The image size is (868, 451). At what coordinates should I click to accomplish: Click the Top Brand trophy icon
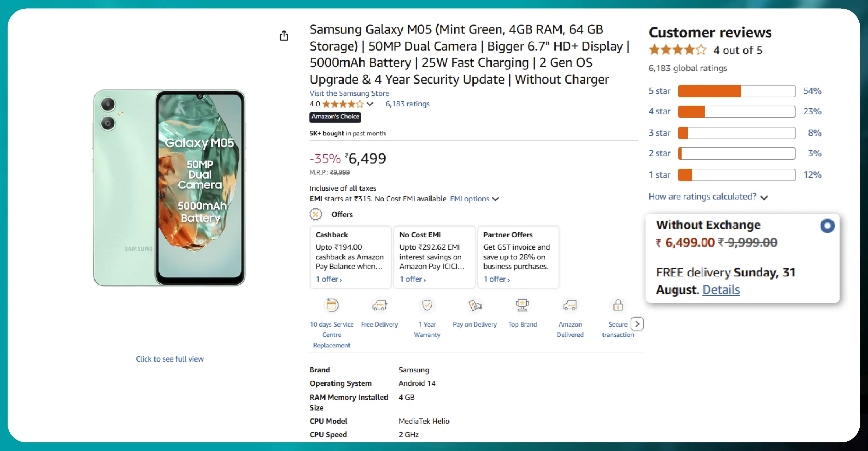[x=522, y=306]
